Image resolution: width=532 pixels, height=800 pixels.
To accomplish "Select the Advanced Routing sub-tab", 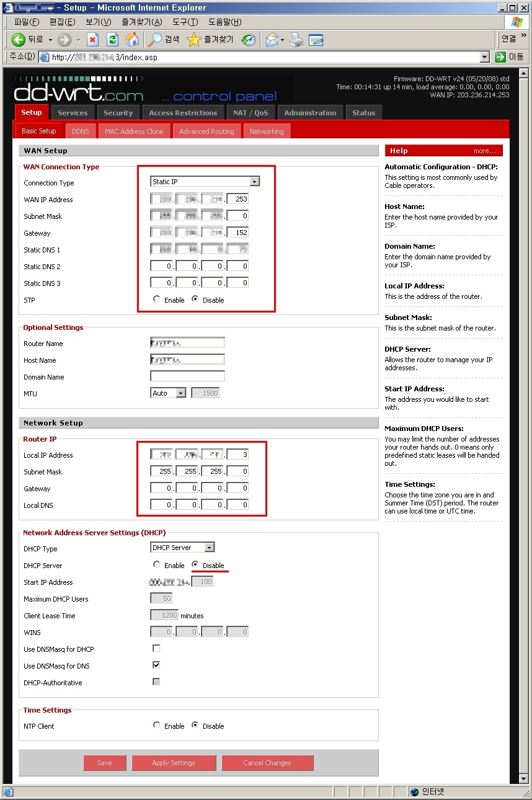I will point(207,131).
